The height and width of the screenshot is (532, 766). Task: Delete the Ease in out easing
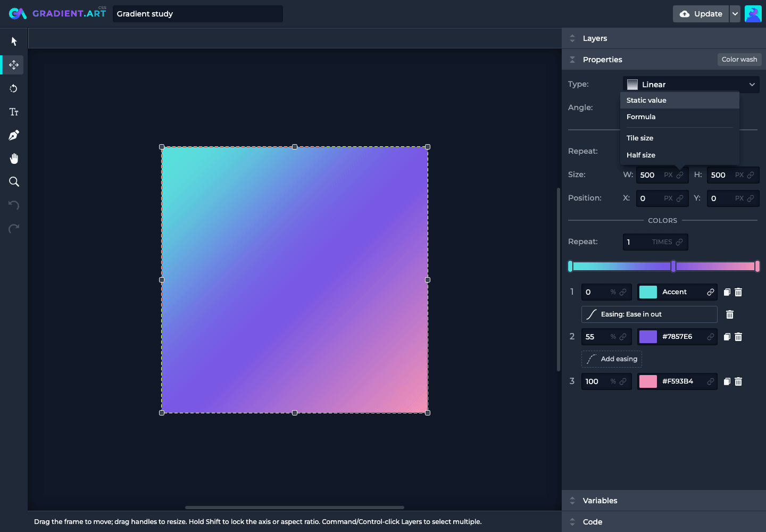click(x=730, y=314)
